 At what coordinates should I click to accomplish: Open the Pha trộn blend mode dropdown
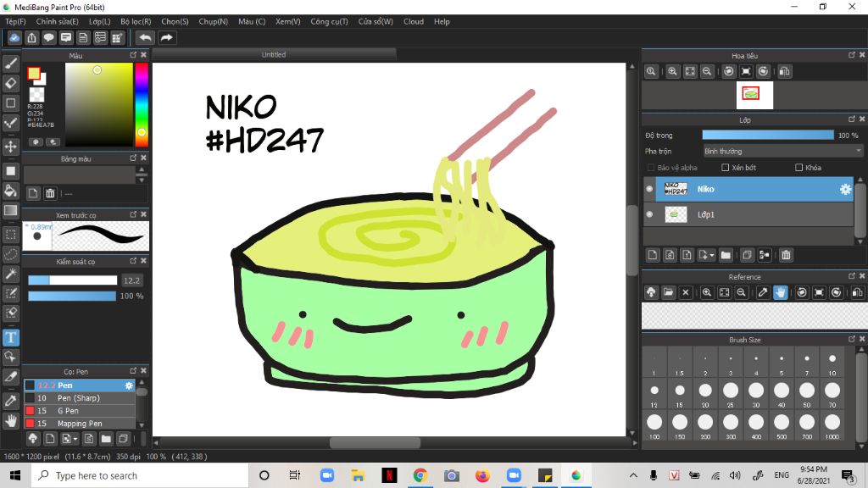(782, 151)
